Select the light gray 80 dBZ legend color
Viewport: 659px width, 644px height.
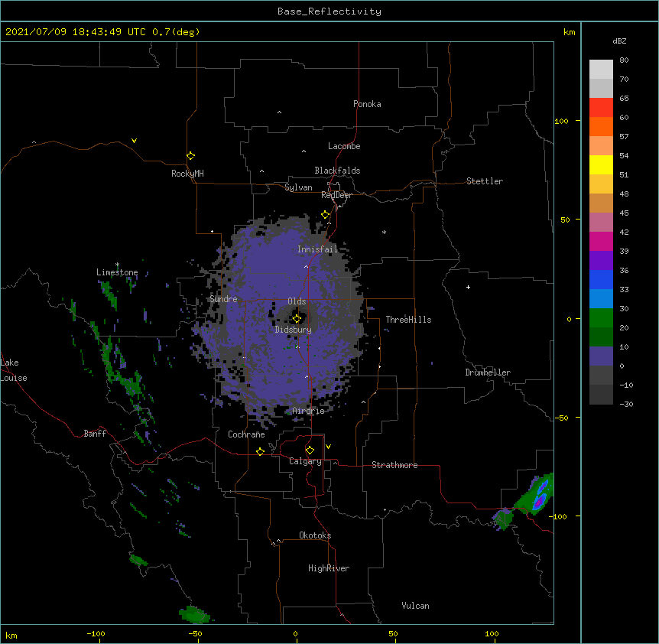click(x=601, y=69)
